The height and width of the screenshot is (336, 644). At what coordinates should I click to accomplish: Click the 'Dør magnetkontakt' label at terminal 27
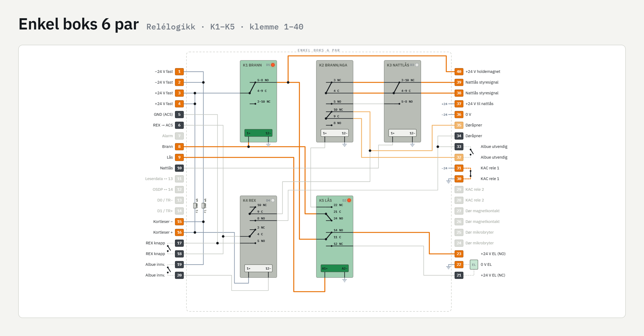click(x=482, y=211)
